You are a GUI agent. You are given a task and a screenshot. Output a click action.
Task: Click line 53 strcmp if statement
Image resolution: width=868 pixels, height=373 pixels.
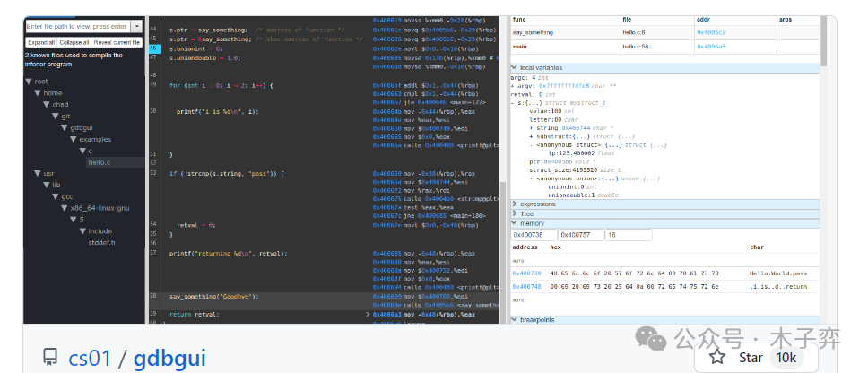(226, 174)
